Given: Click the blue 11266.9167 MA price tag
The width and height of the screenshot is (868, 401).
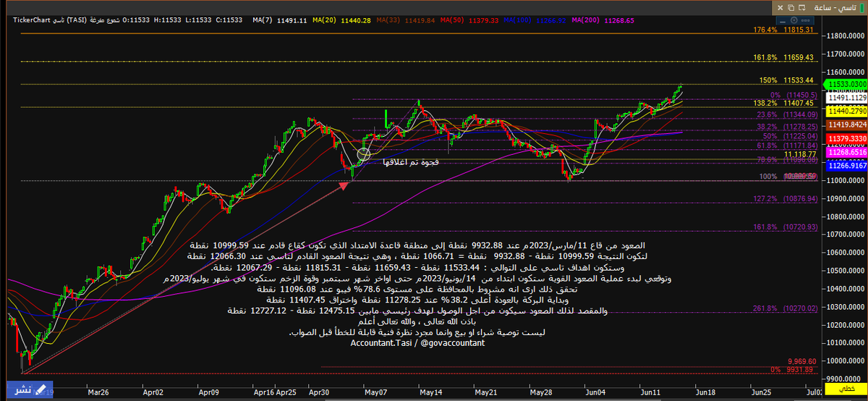Looking at the screenshot, I should click(848, 166).
